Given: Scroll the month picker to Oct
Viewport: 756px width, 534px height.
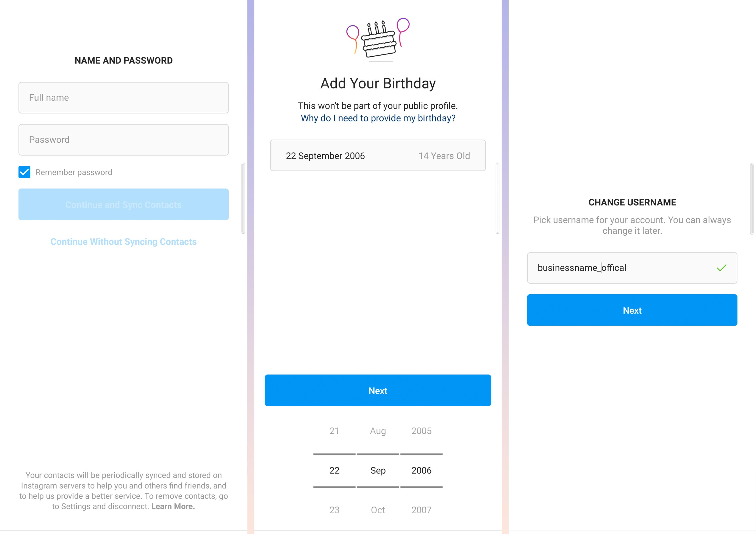Looking at the screenshot, I should [378, 510].
